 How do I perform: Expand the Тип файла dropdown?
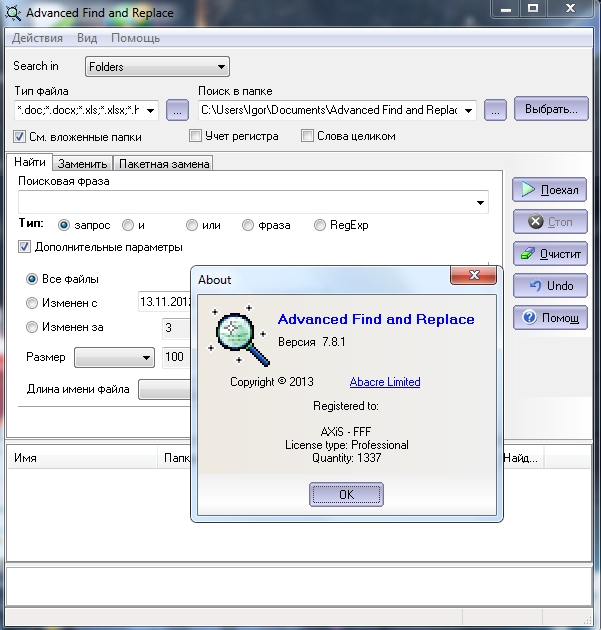click(151, 110)
